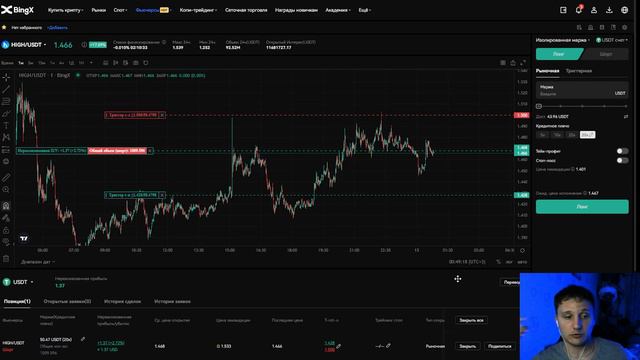Close the red trigger order label on chart
640x360 pixels.
[162, 115]
